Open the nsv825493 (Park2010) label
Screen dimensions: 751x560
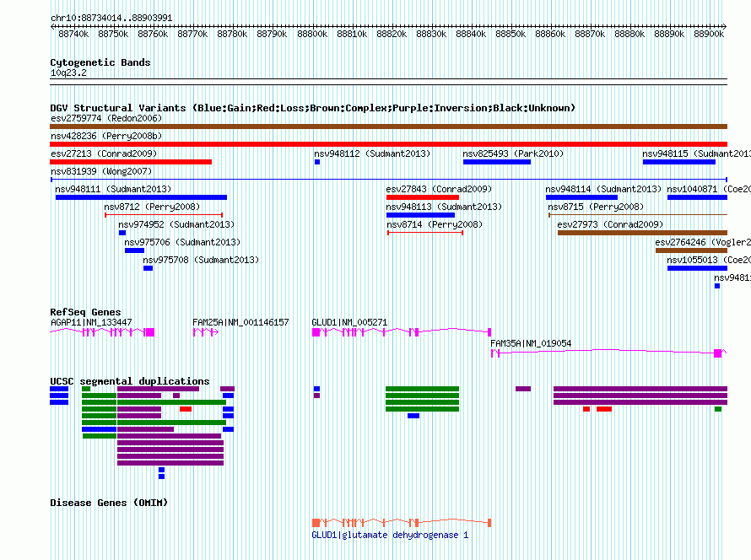tap(513, 153)
